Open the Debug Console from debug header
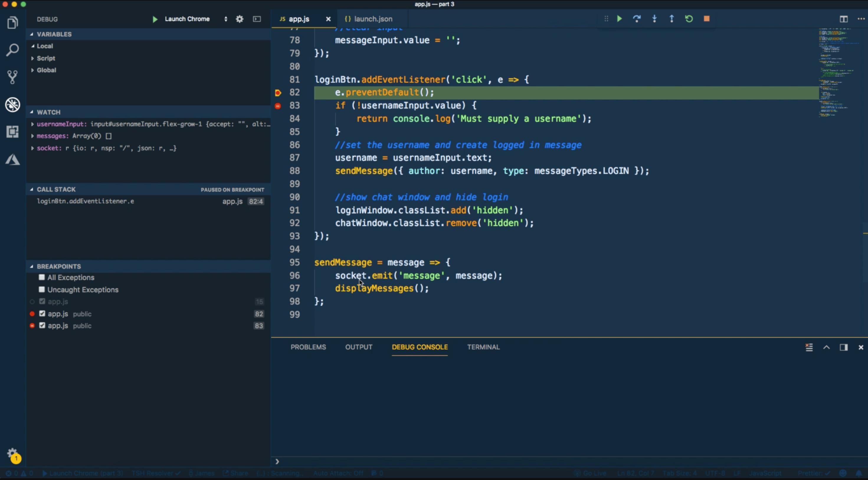Image resolution: width=868 pixels, height=480 pixels. (x=257, y=19)
